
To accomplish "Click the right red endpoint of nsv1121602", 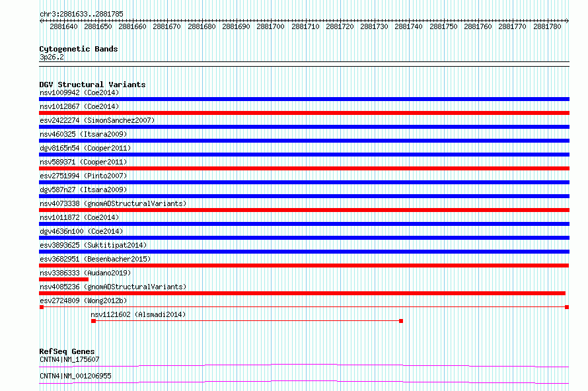I will (401, 321).
